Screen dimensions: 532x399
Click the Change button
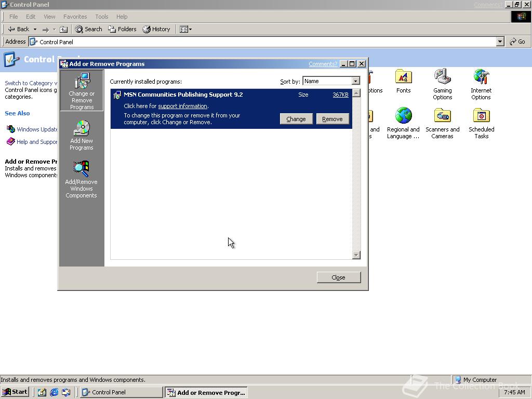[296, 119]
